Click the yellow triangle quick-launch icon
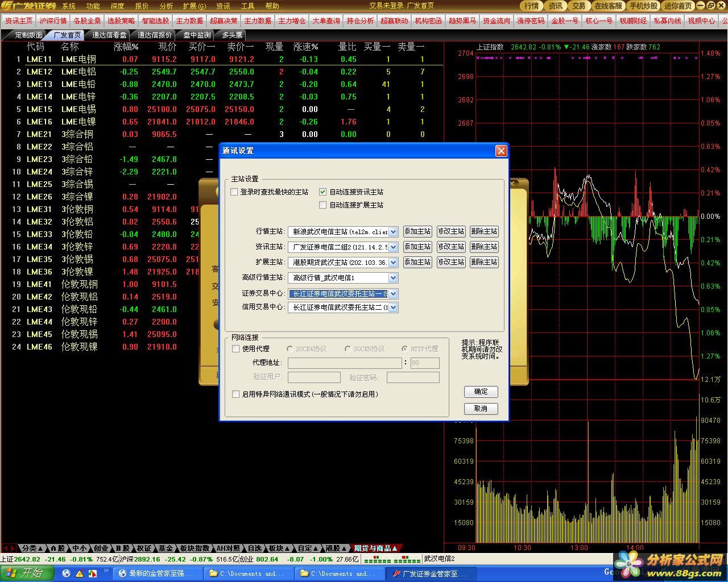 80,573
